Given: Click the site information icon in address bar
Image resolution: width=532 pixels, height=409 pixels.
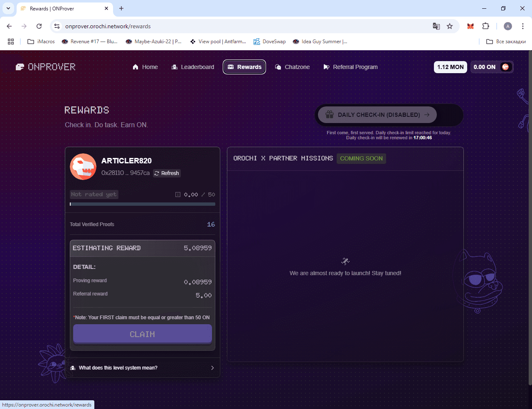Looking at the screenshot, I should pos(57,26).
